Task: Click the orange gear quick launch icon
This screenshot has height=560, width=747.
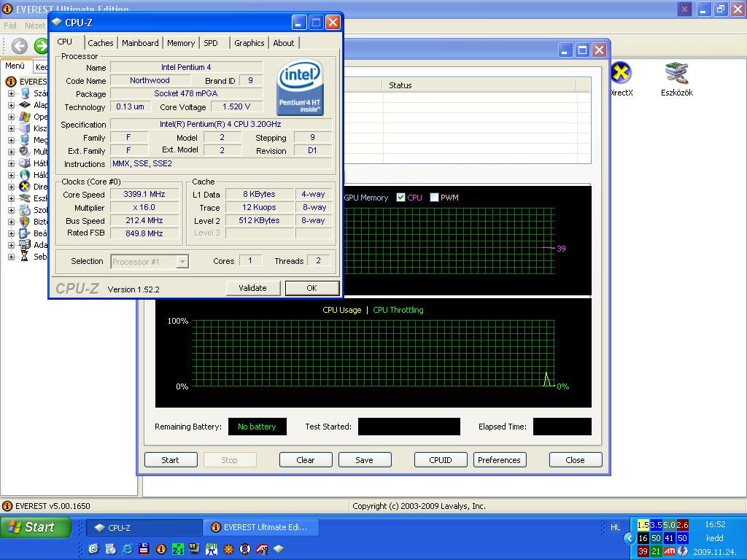Action: coord(228,549)
